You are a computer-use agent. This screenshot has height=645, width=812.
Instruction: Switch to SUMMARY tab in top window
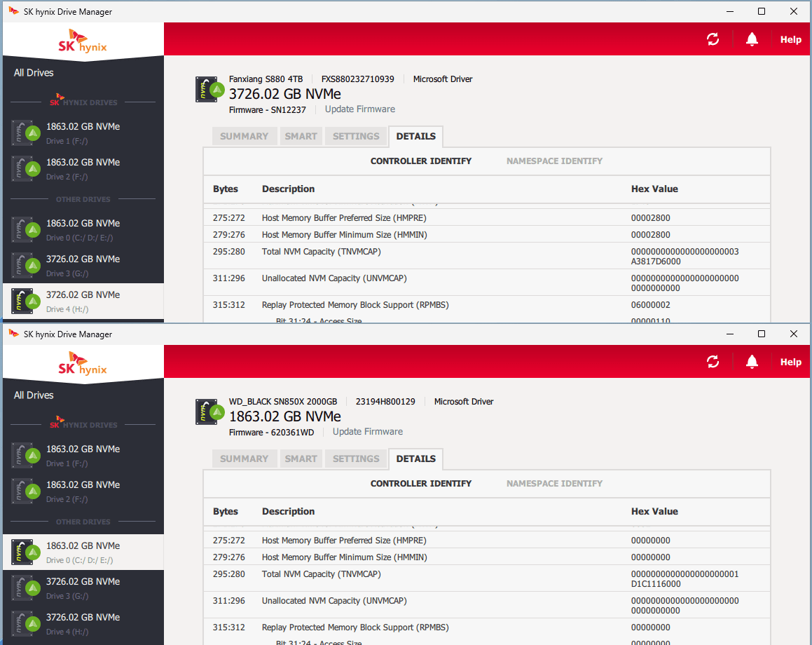[x=245, y=136]
